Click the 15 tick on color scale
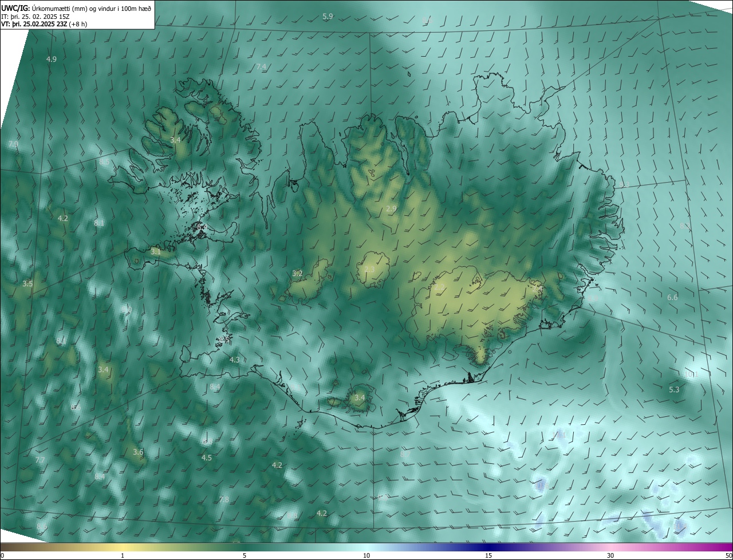Image resolution: width=733 pixels, height=560 pixels. click(488, 555)
